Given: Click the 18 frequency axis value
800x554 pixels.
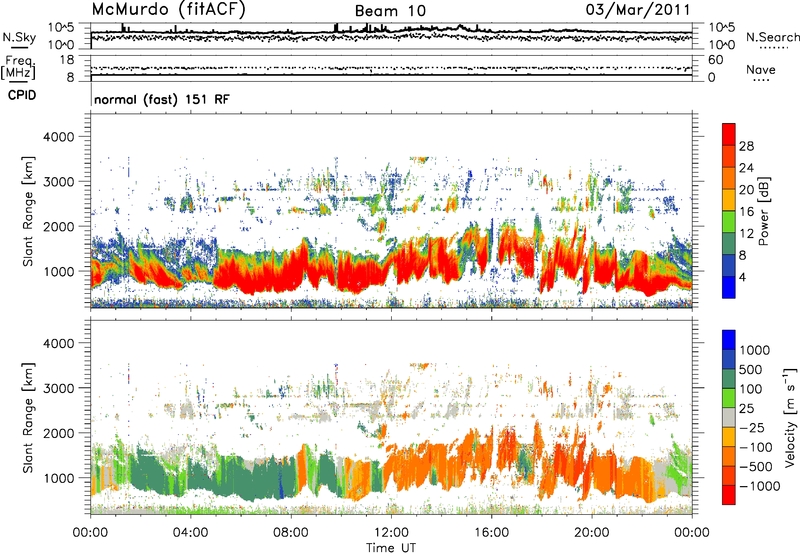Looking at the screenshot, I should coord(66,60).
